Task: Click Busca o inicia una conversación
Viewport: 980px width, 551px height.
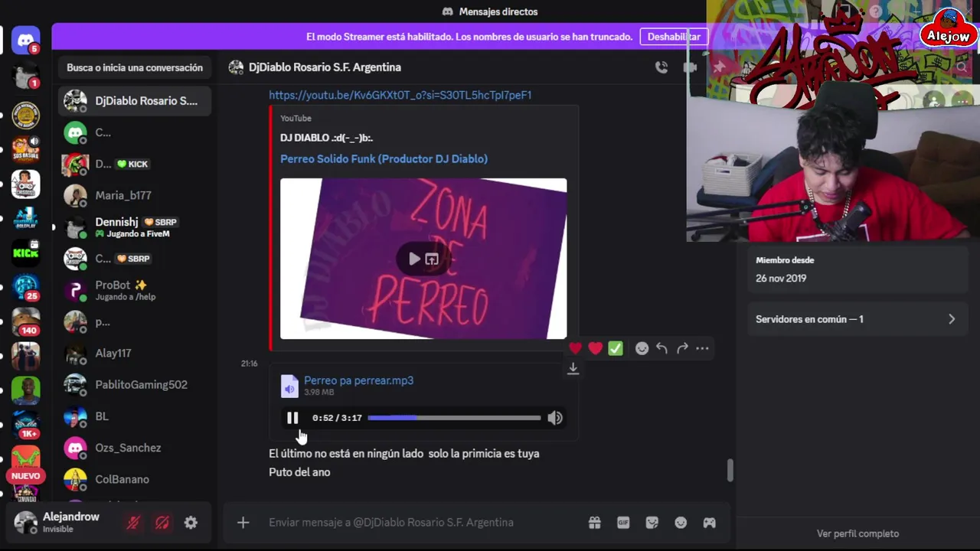Action: coord(135,67)
